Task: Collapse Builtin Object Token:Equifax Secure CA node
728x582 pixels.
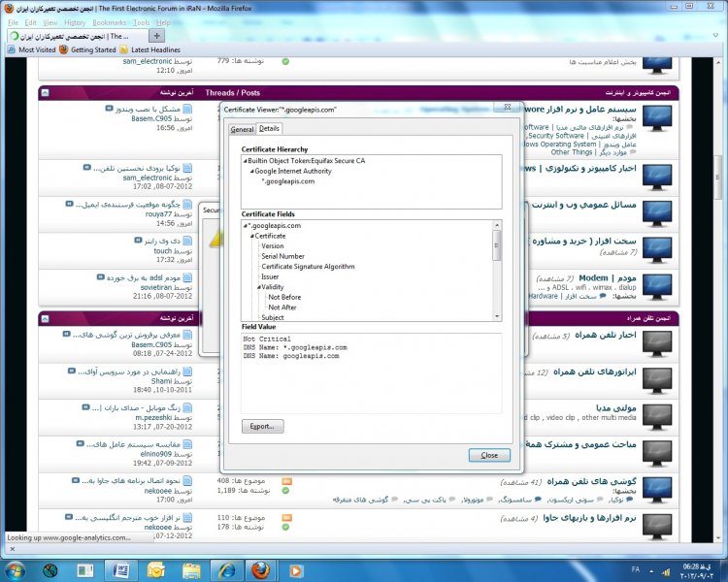Action: click(x=246, y=161)
